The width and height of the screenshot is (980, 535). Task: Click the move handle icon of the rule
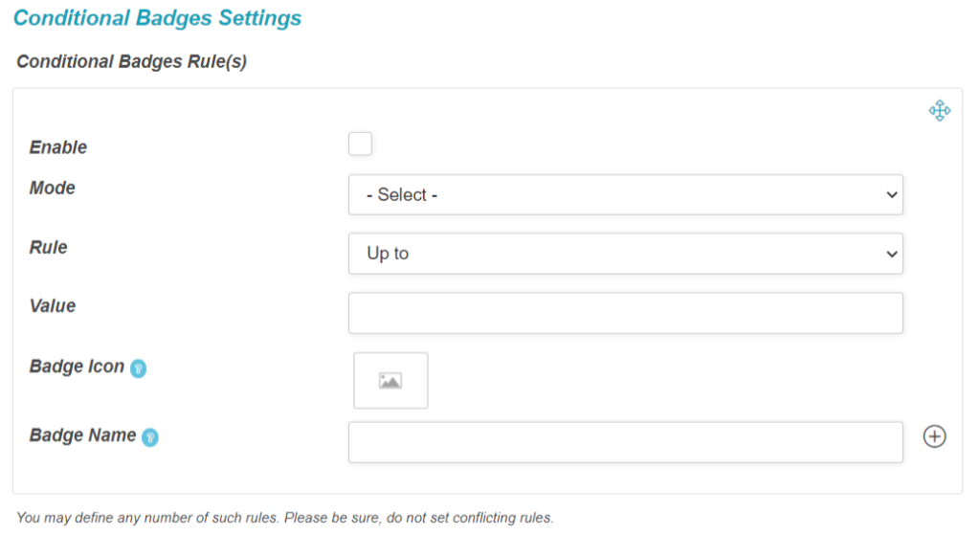click(940, 111)
